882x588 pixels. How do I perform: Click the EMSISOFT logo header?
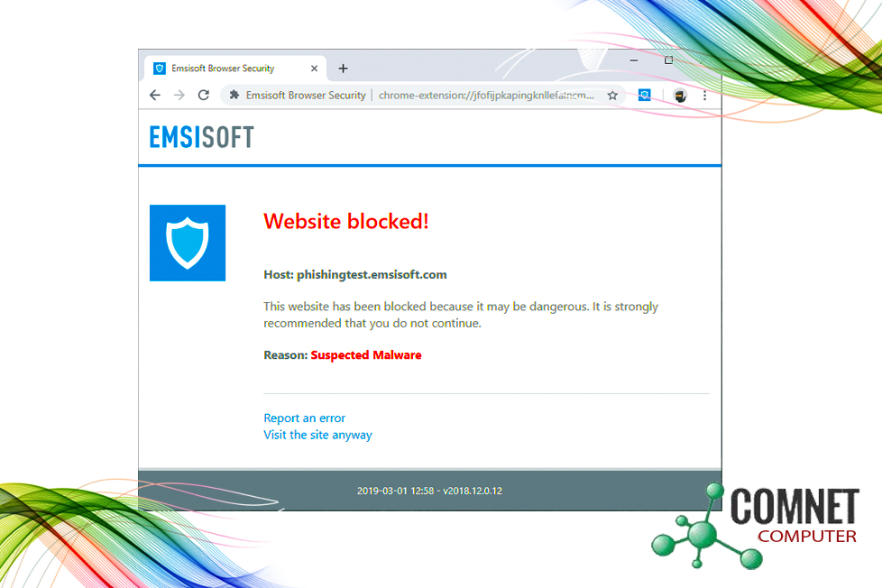[x=201, y=137]
